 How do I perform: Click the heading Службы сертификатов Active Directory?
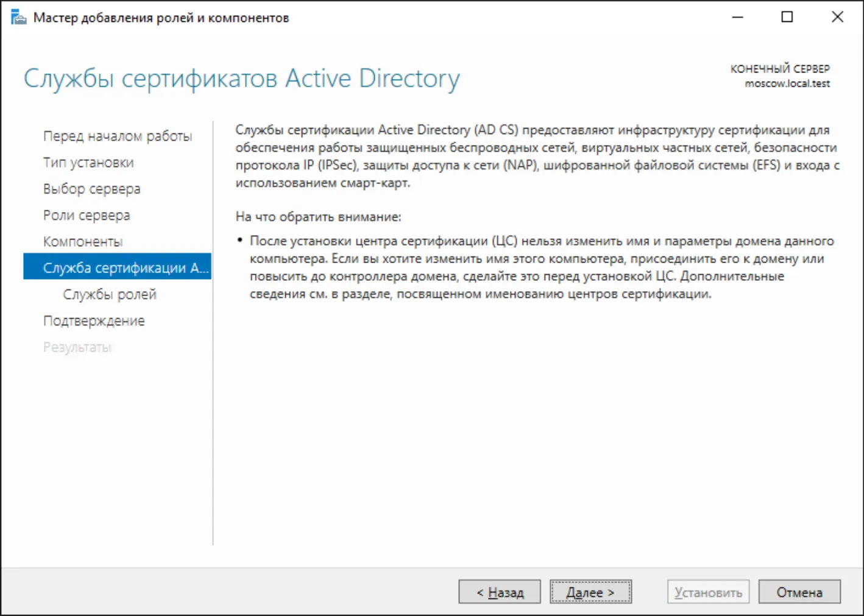pos(242,79)
